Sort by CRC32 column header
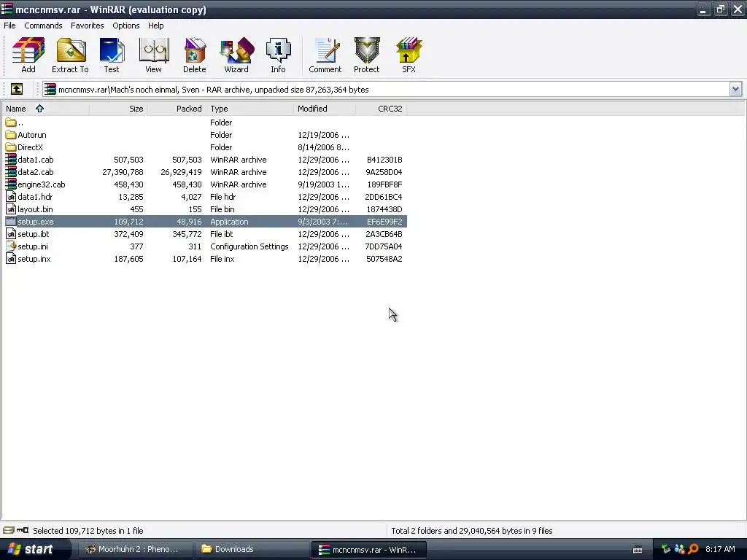747x560 pixels. click(381, 109)
